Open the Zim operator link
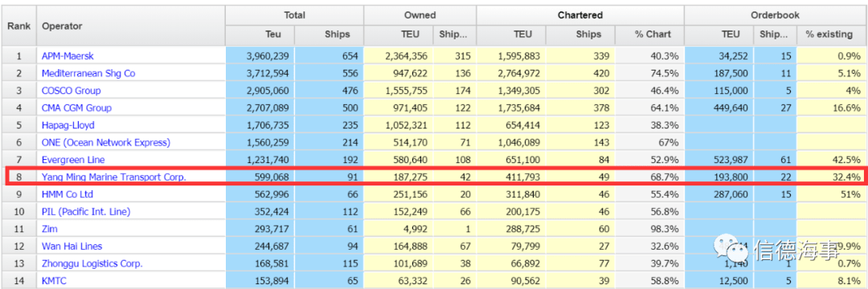 49,229
